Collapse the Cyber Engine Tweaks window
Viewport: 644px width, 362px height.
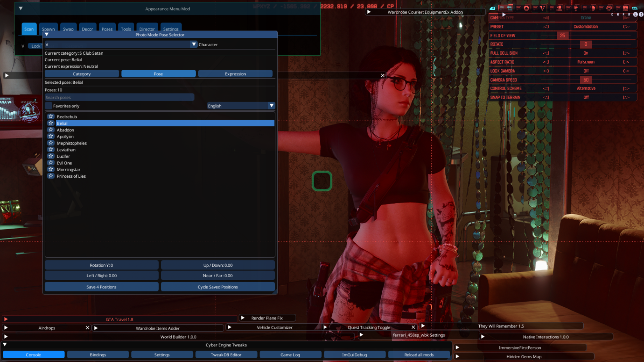tap(5, 345)
